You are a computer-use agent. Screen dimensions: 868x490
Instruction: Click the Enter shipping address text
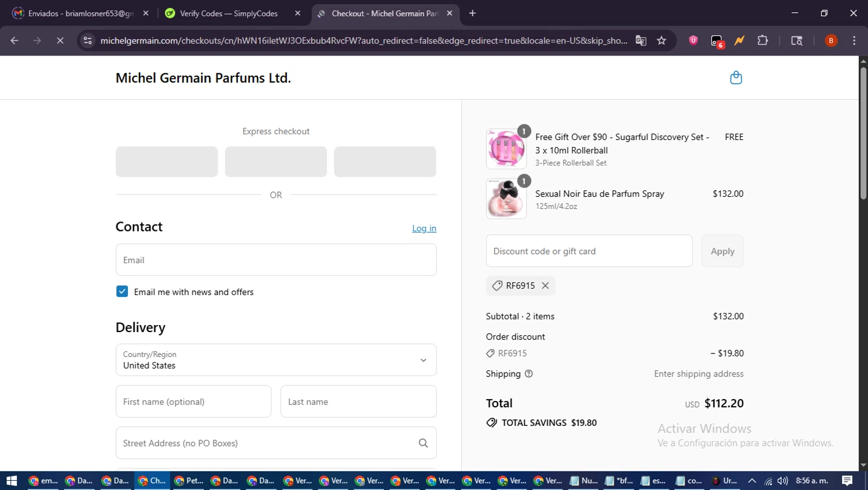tap(698, 374)
